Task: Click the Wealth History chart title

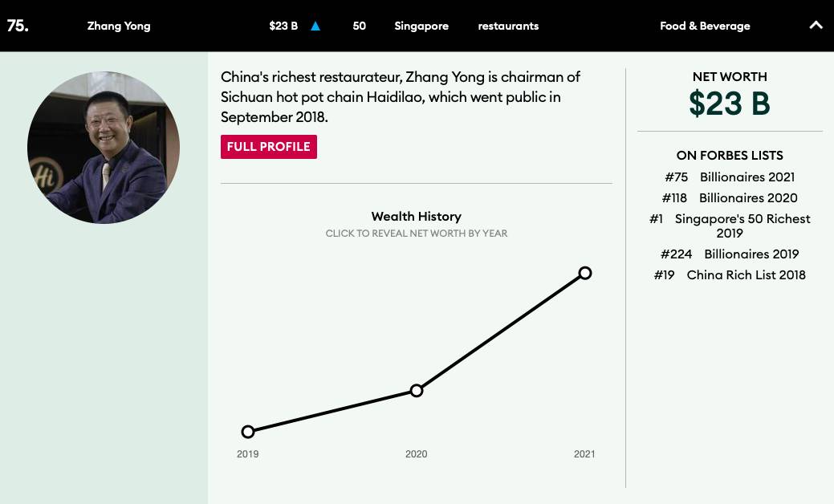Action: click(416, 216)
